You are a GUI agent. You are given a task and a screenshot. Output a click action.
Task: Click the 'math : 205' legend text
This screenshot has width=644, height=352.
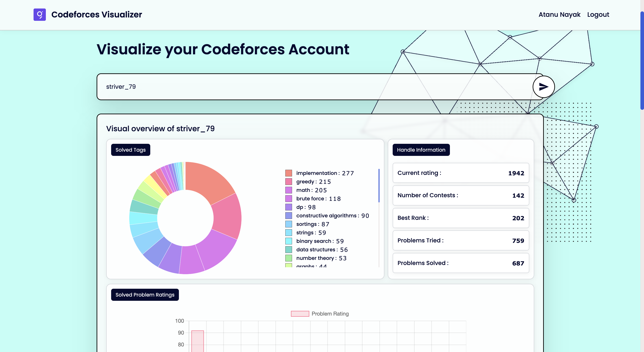coord(311,190)
